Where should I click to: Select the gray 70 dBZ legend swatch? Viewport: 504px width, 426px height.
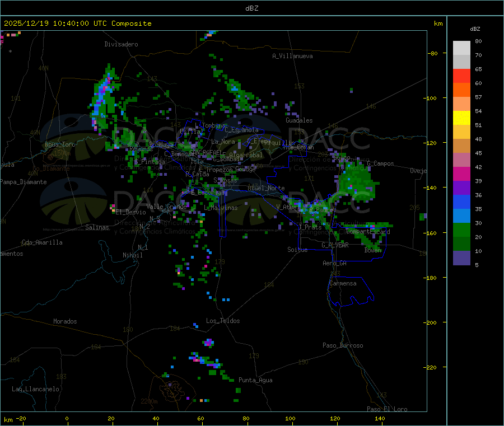[461, 62]
